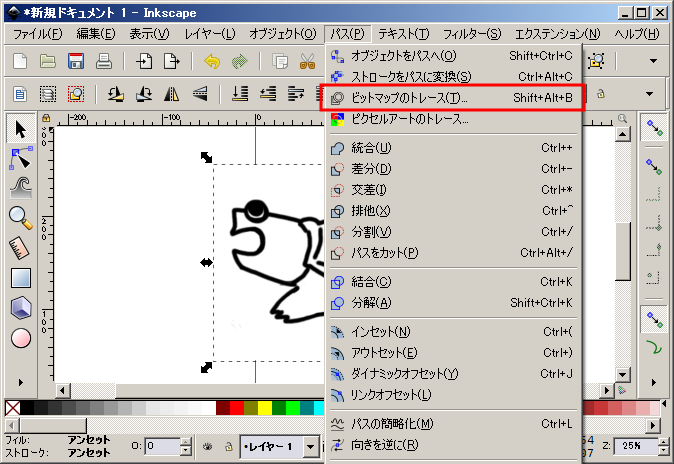Increase opacity value stepper
The height and width of the screenshot is (464, 674).
[x=186, y=441]
